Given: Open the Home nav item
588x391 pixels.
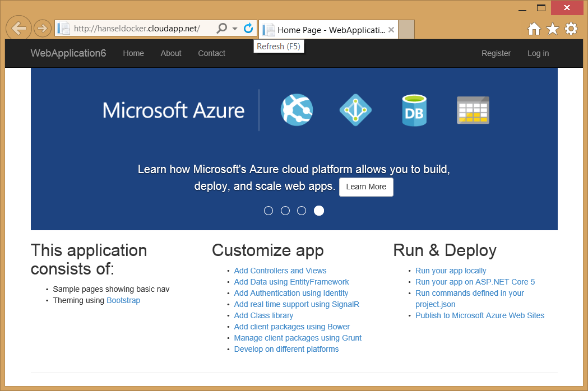Looking at the screenshot, I should tap(133, 53).
